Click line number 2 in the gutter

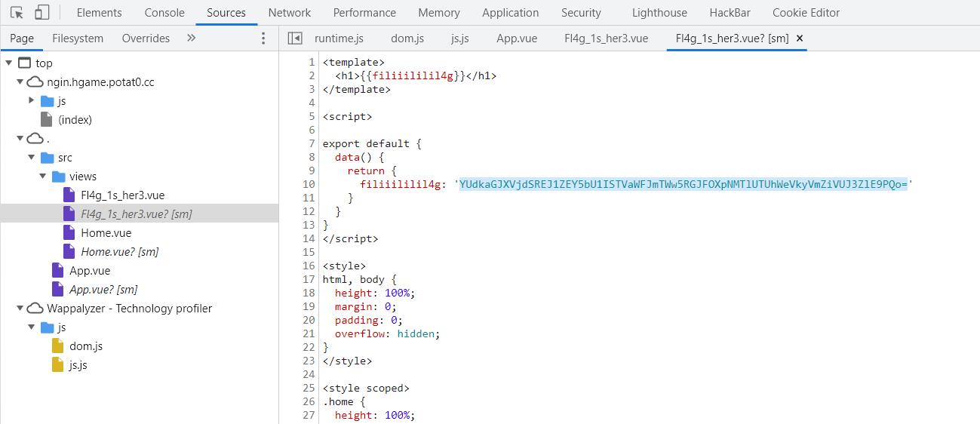point(312,75)
